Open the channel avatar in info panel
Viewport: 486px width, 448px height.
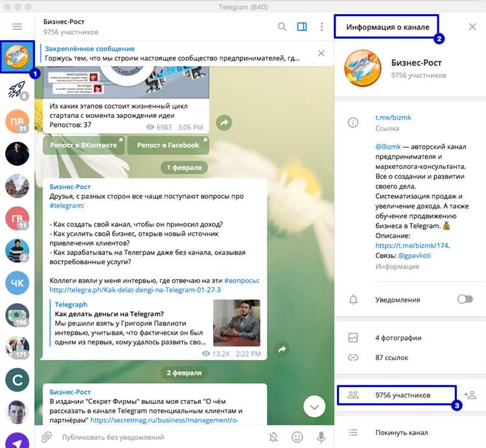tap(363, 69)
